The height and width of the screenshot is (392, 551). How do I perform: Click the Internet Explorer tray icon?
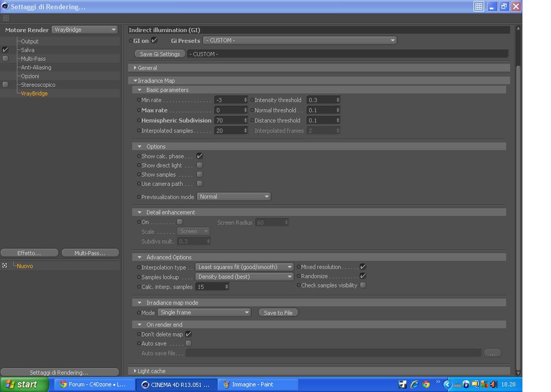tap(415, 384)
